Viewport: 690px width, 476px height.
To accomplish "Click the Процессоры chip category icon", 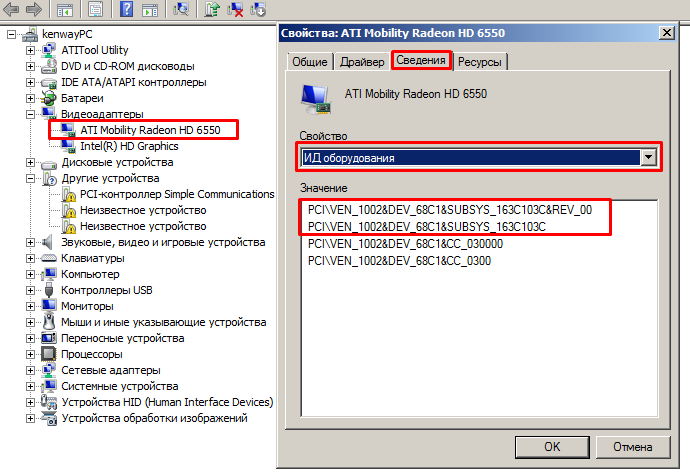I will pyautogui.click(x=48, y=354).
